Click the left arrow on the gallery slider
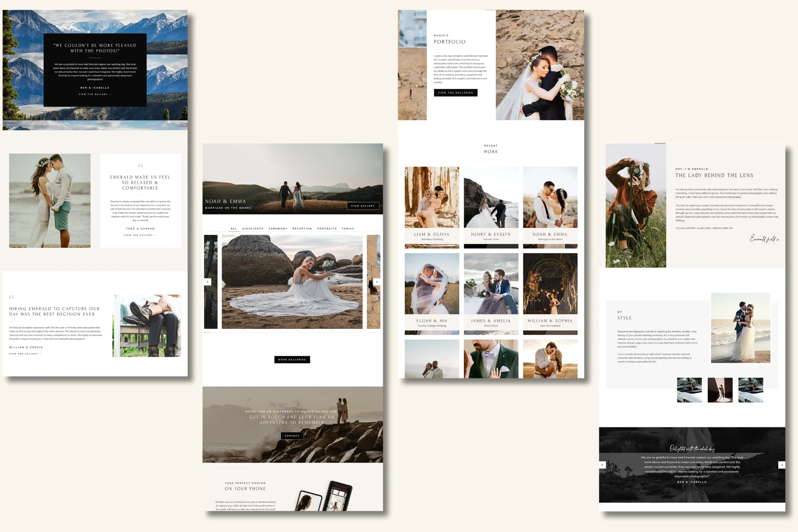The height and width of the screenshot is (532, 798). 208,282
